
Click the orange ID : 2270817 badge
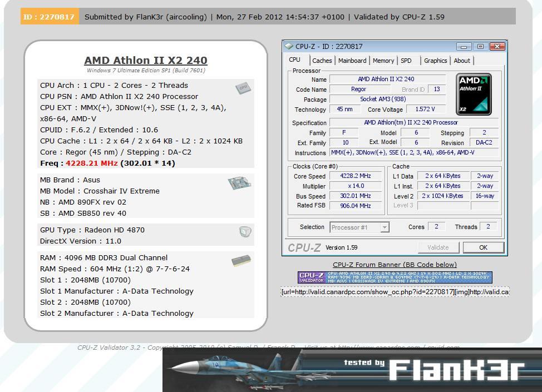point(50,17)
